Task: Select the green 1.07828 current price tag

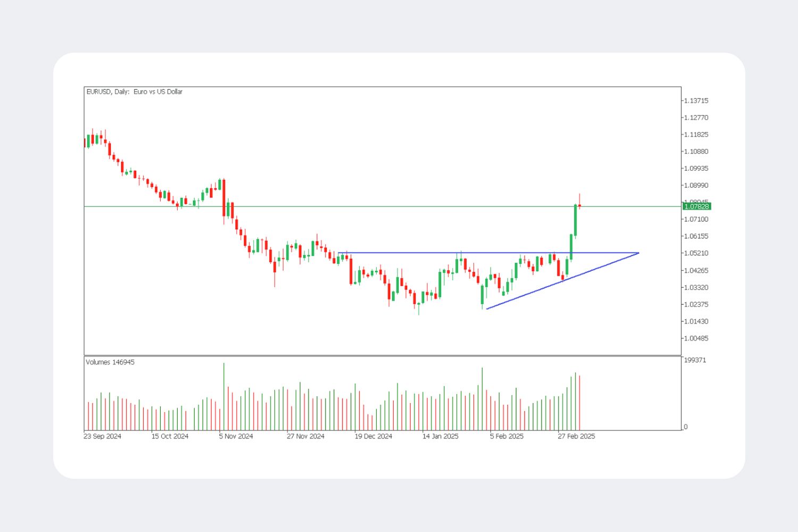Action: click(x=696, y=206)
